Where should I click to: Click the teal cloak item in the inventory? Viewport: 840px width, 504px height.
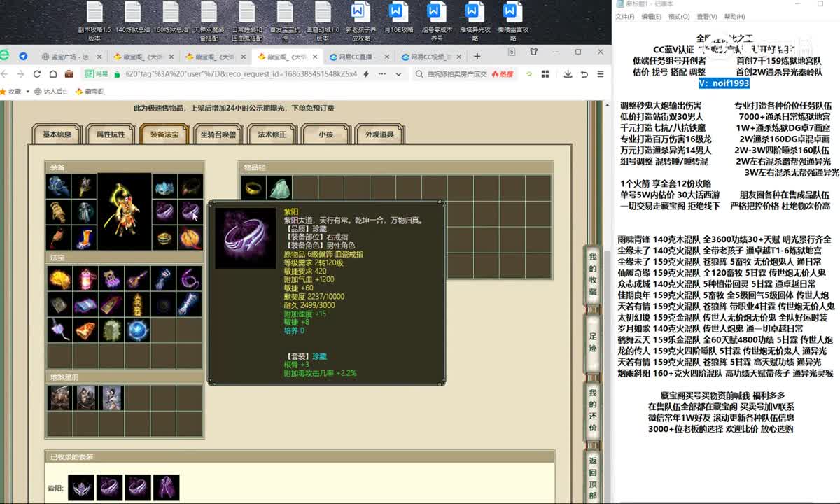279,187
